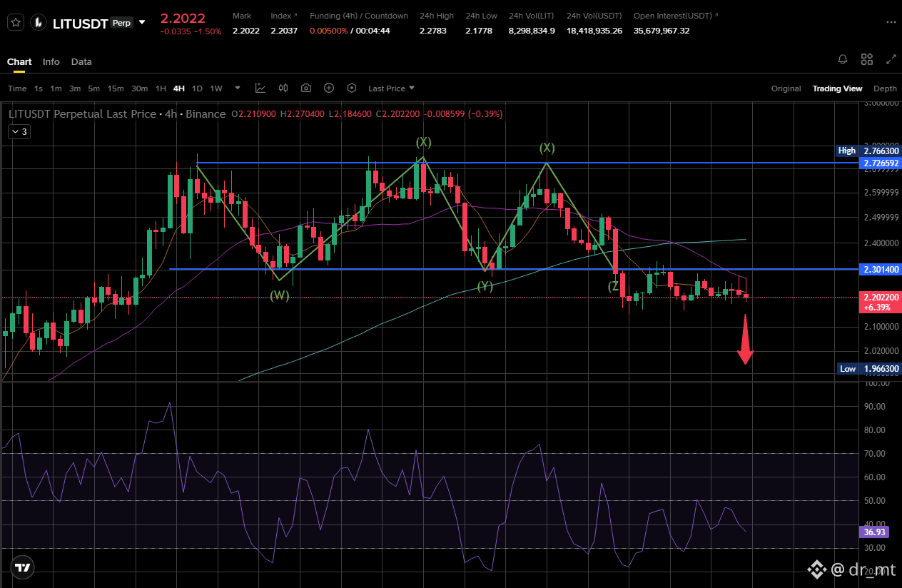Click the 24h Vol(USDT) value 18,418,935.26

594,31
